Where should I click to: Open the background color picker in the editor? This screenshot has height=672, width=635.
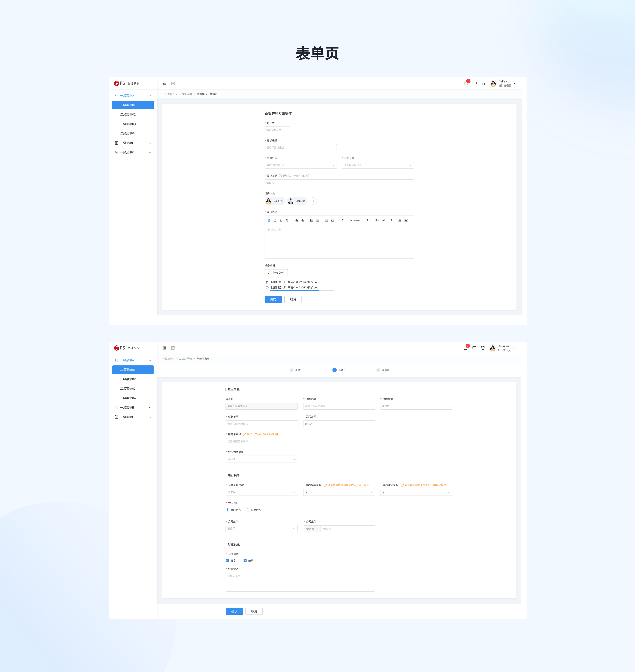coord(406,220)
